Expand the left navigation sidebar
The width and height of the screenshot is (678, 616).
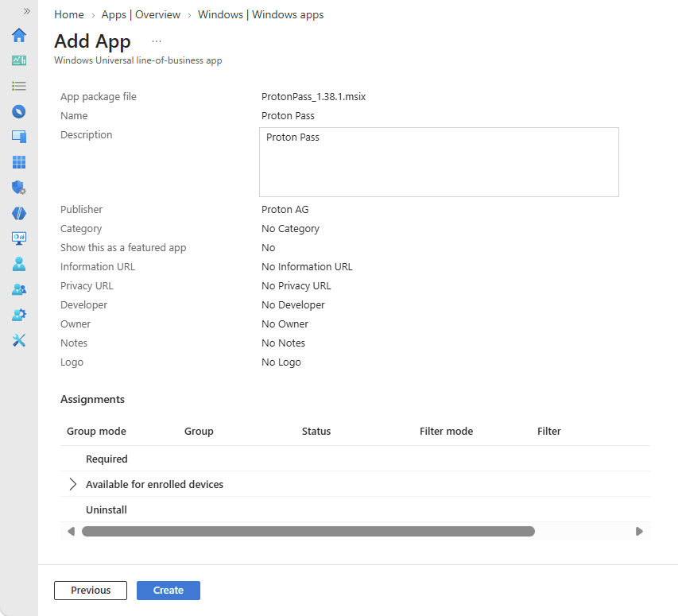pyautogui.click(x=27, y=11)
